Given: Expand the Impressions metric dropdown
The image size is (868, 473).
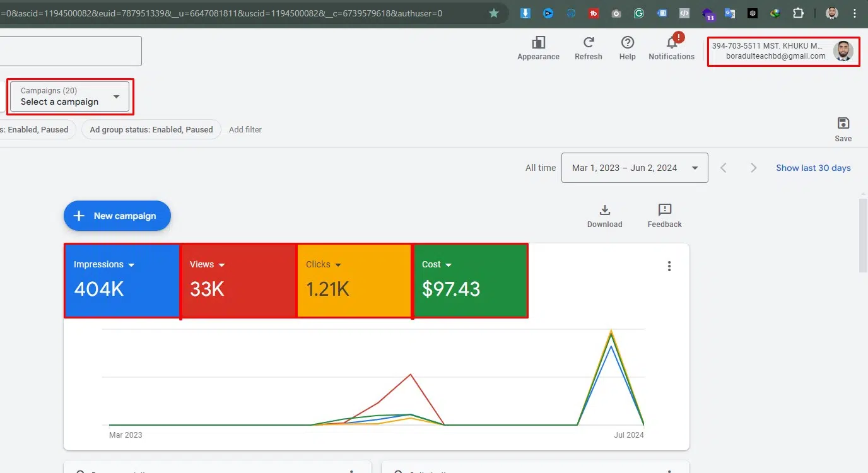Looking at the screenshot, I should (x=131, y=265).
